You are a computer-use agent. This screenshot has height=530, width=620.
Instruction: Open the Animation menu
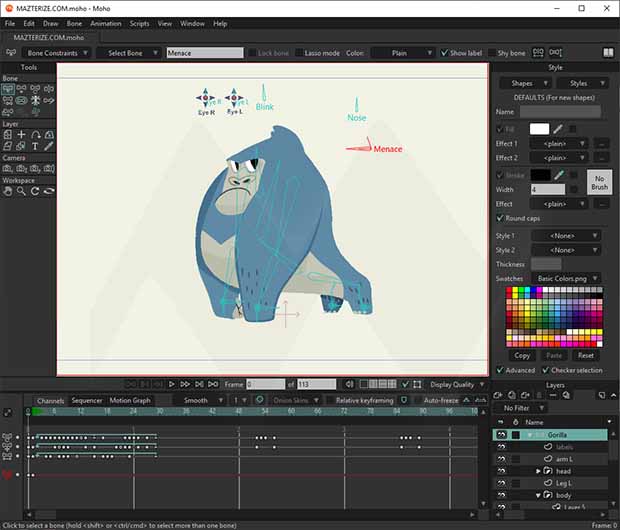(105, 23)
